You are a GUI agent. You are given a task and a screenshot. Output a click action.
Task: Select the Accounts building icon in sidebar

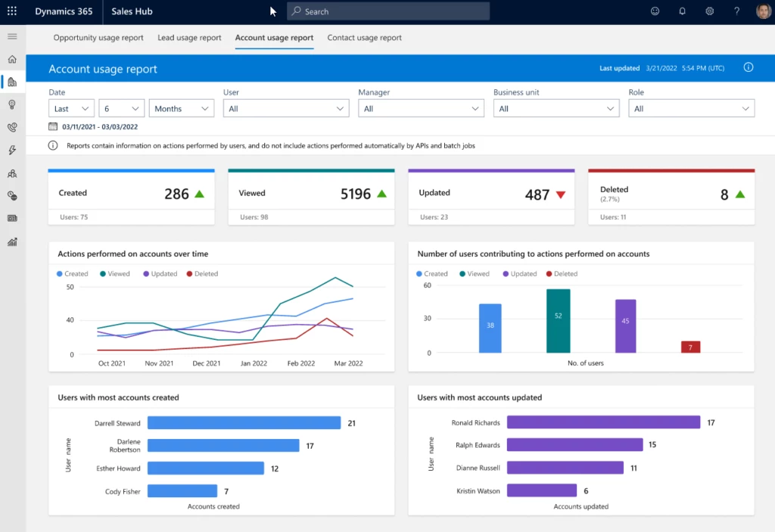[11, 82]
